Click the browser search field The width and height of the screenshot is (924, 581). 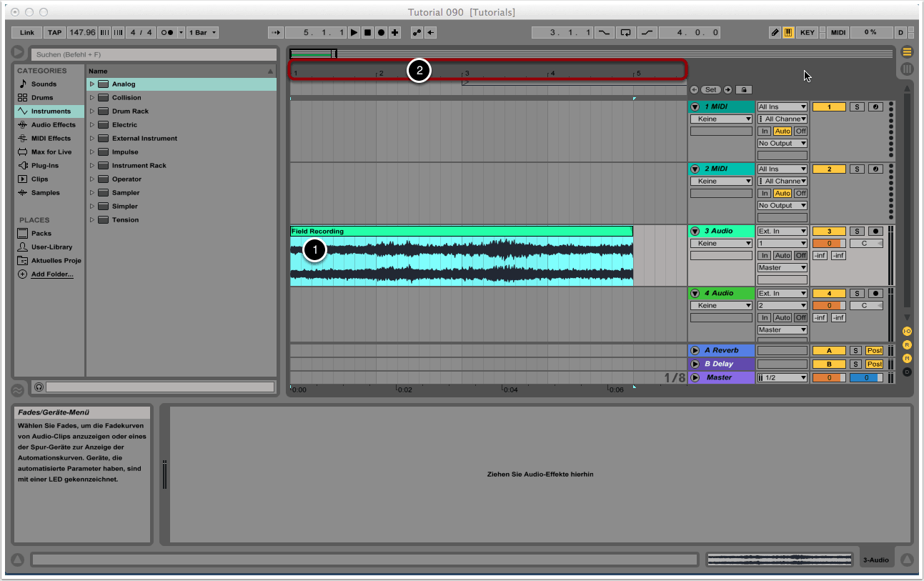pos(153,54)
